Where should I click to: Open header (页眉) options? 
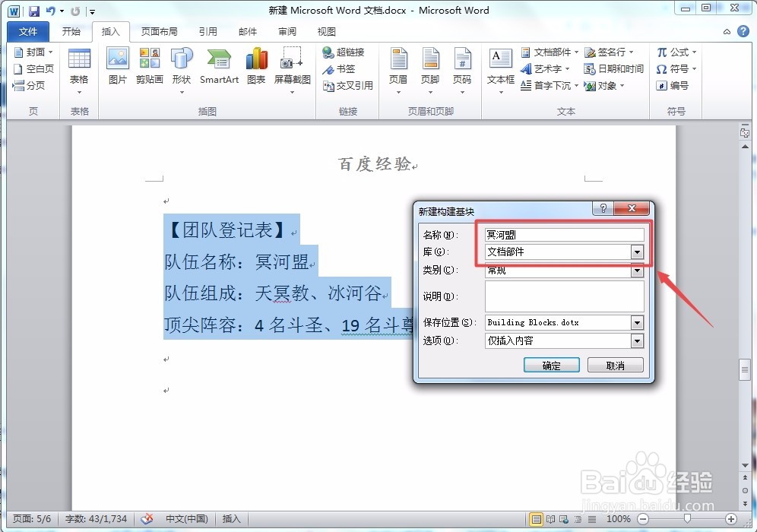pyautogui.click(x=398, y=71)
